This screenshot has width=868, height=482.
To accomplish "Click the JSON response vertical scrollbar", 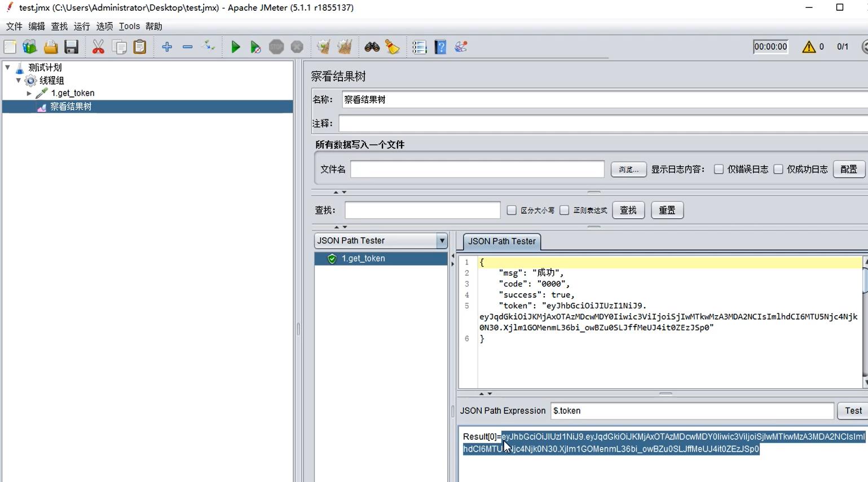I will click(865, 321).
